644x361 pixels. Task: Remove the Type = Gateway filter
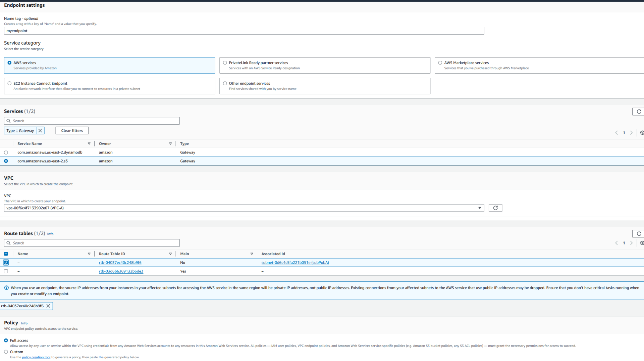click(x=40, y=130)
